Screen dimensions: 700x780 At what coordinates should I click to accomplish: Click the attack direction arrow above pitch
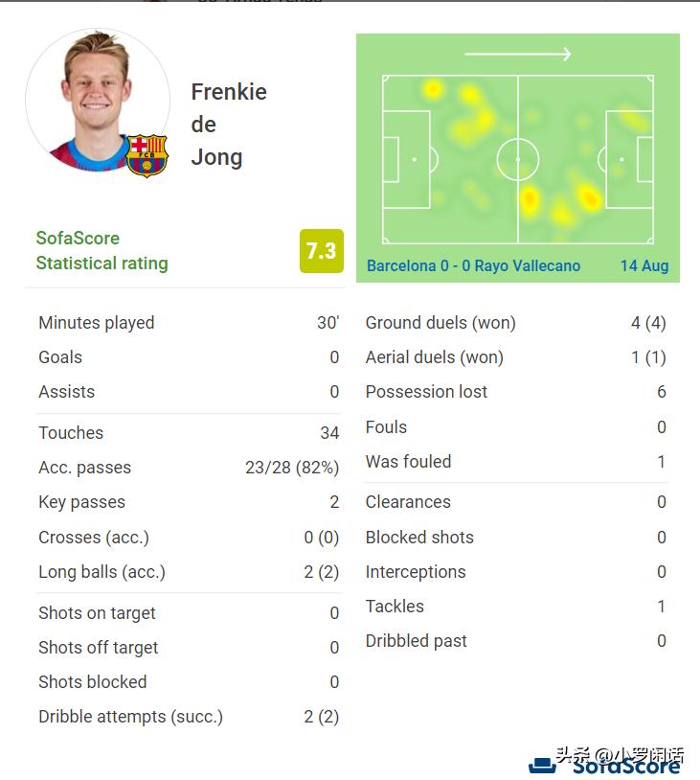517,55
